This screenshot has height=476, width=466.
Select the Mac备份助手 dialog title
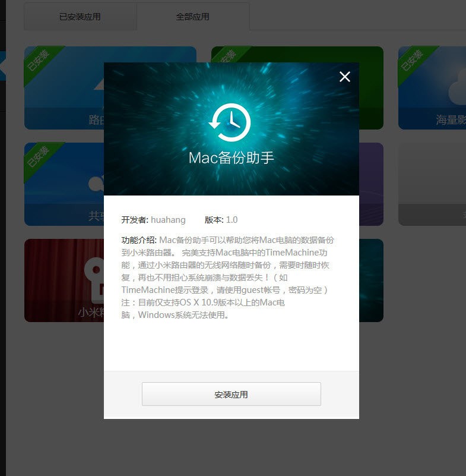(232, 158)
